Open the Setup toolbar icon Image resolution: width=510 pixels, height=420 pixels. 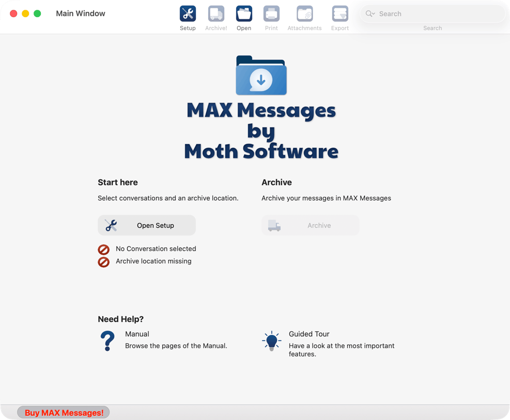pos(188,13)
